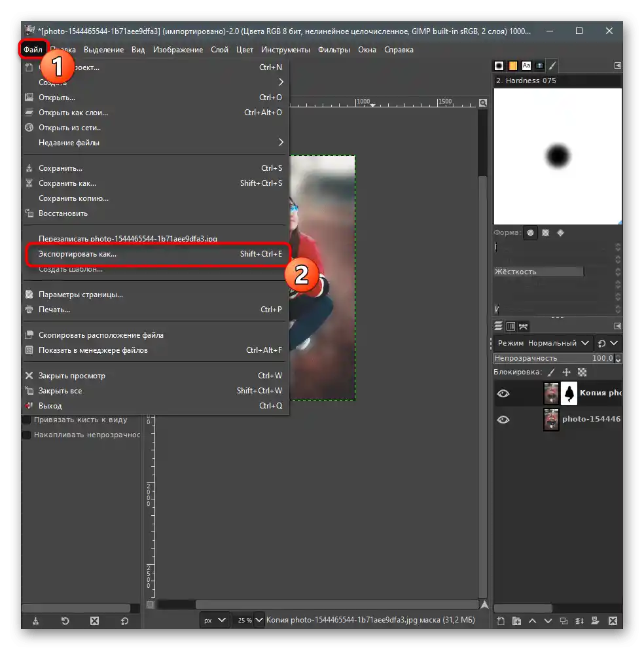Delete tool preset icon in tool options
This screenshot has width=644, height=650.
(94, 621)
